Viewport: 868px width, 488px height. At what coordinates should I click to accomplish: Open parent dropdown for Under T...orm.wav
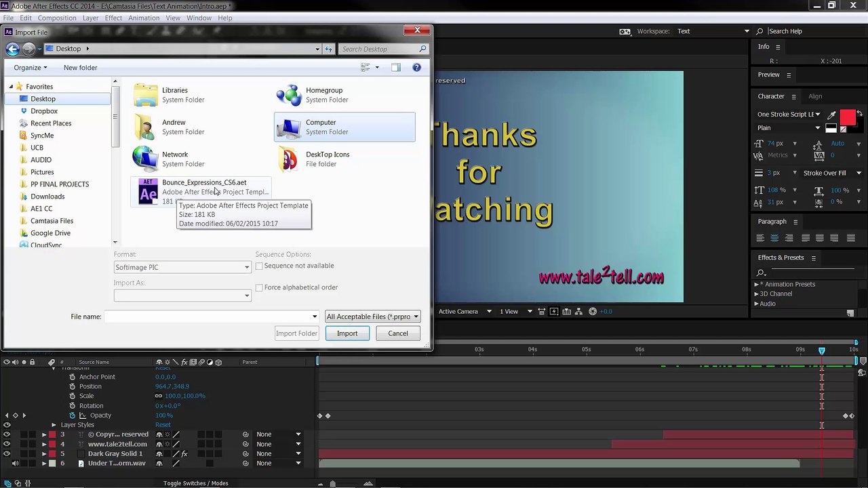[x=279, y=464]
